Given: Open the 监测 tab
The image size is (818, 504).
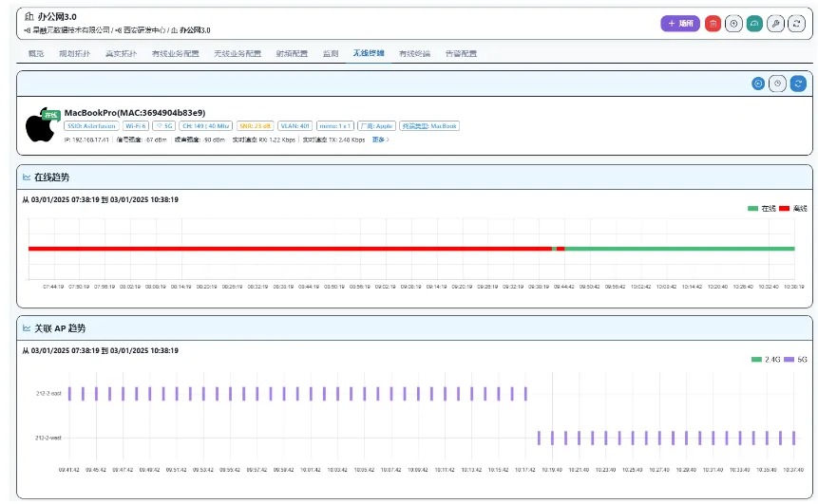Looking at the screenshot, I should pos(331,53).
